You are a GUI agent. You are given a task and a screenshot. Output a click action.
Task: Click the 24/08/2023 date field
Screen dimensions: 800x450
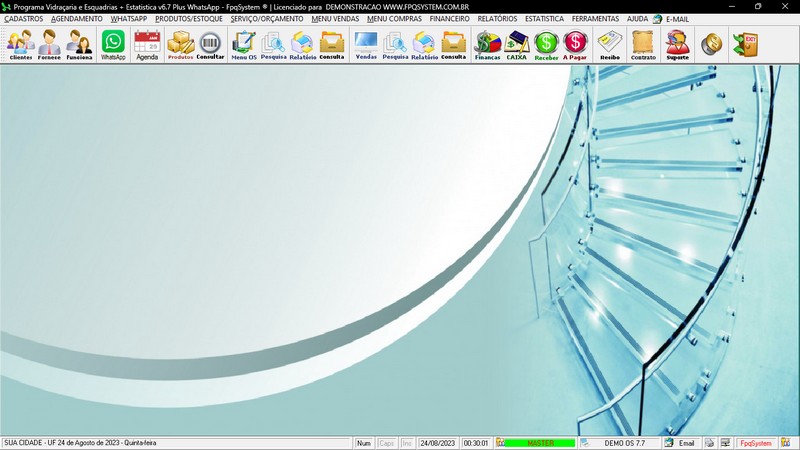(x=437, y=443)
